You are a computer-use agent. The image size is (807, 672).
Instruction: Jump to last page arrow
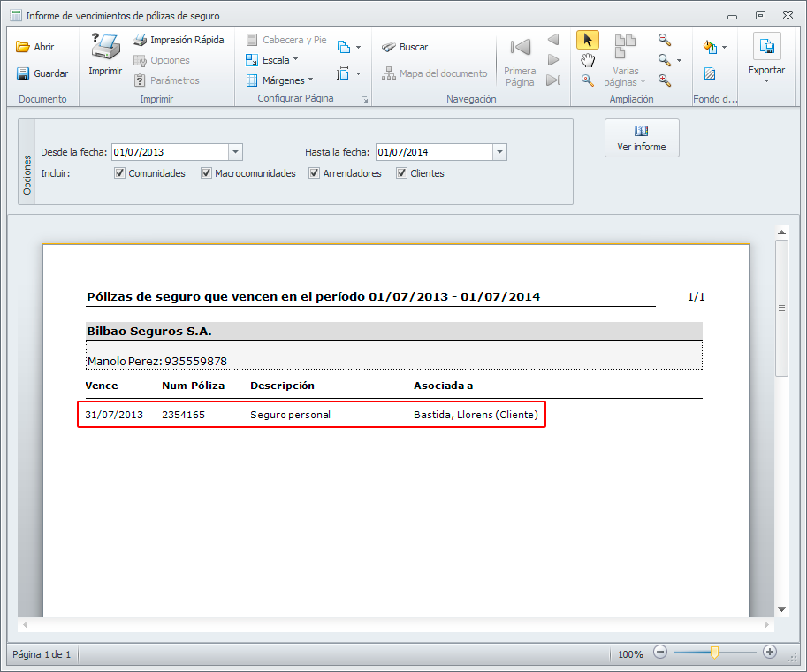click(553, 80)
